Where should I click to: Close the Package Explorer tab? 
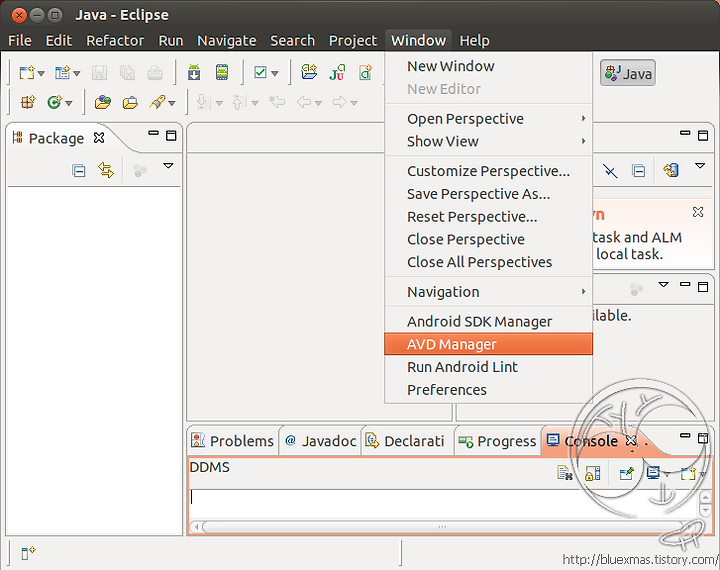[99, 137]
